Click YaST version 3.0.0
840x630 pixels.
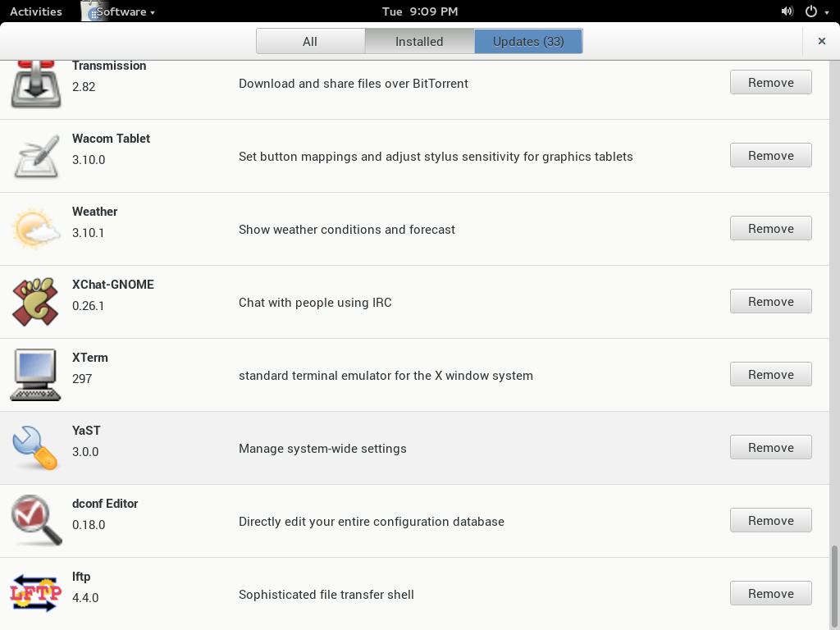pyautogui.click(x=85, y=452)
